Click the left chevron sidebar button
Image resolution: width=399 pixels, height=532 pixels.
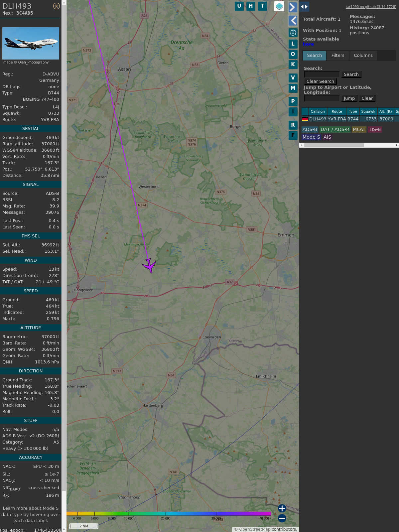[x=293, y=21]
